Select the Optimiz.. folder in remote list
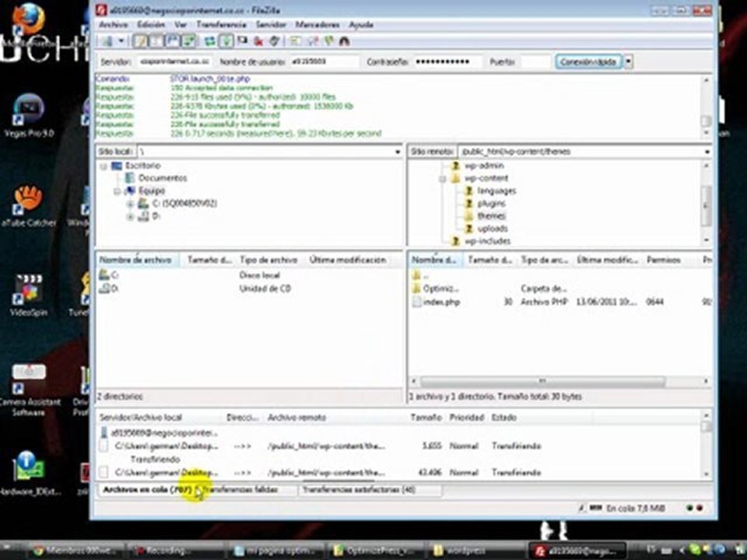747x560 pixels. point(440,289)
